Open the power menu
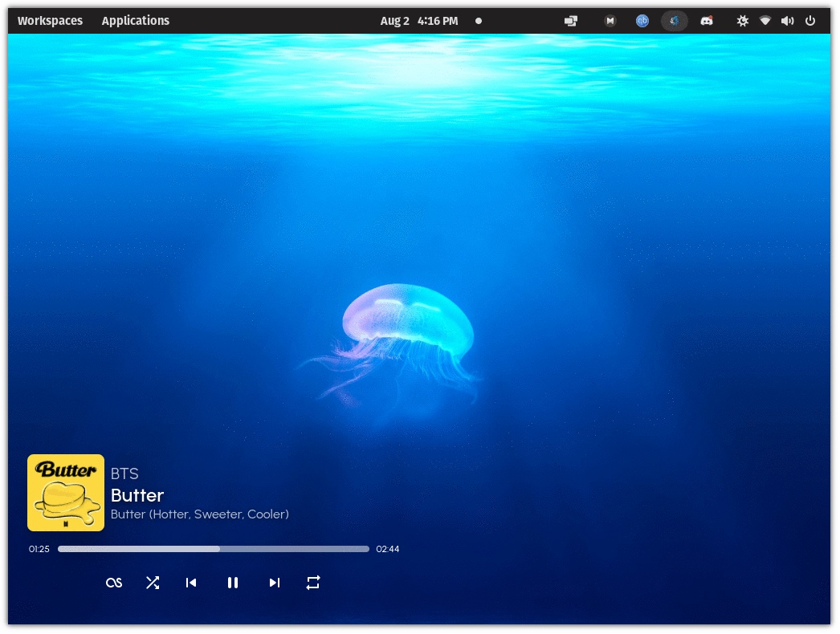This screenshot has width=840, height=634. point(810,21)
